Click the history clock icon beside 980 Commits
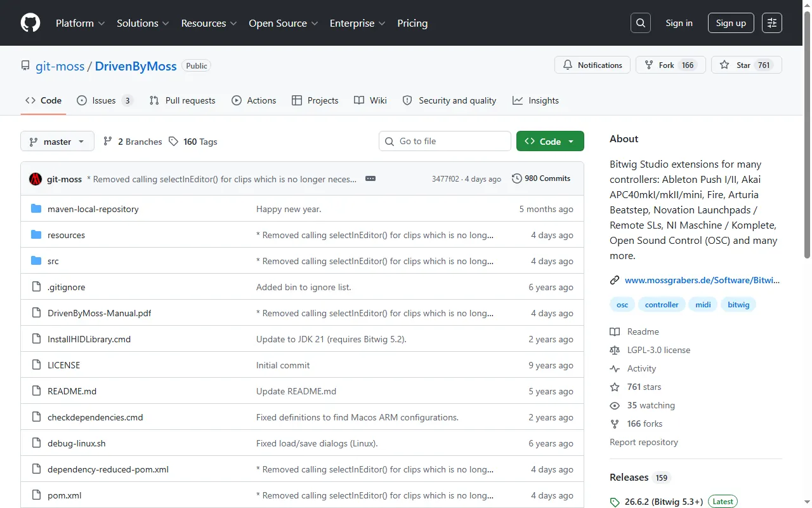812x508 pixels. click(x=517, y=178)
